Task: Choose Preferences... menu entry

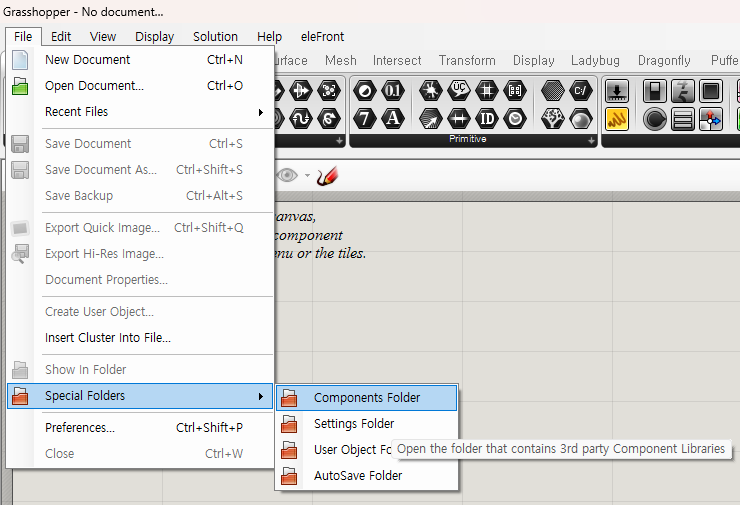Action: pyautogui.click(x=140, y=428)
